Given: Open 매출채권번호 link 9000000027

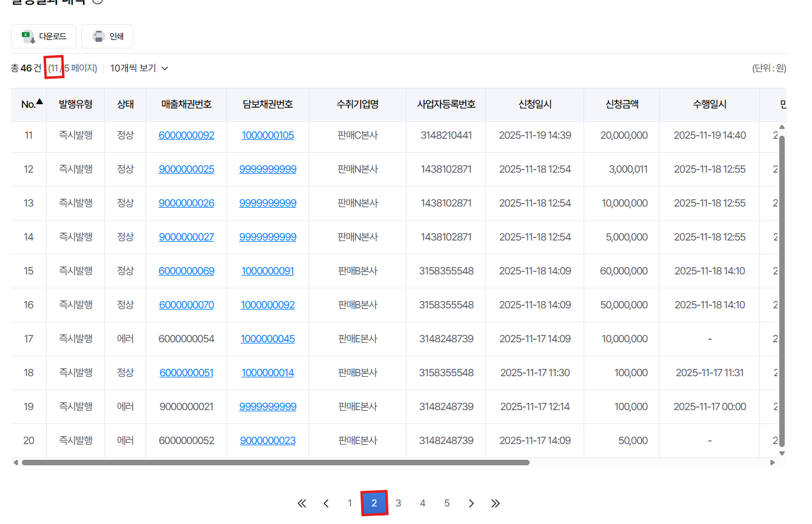Looking at the screenshot, I should point(187,237).
